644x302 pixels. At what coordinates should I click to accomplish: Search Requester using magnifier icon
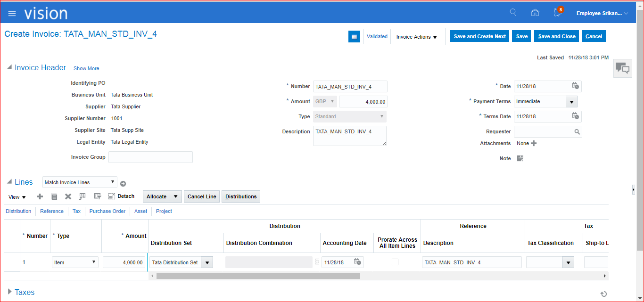[577, 132]
